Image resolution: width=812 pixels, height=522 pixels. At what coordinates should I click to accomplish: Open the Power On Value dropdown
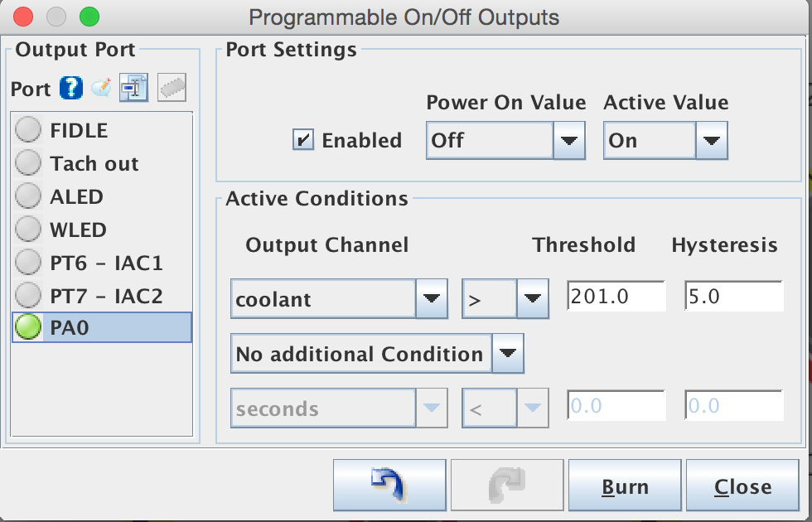point(505,140)
